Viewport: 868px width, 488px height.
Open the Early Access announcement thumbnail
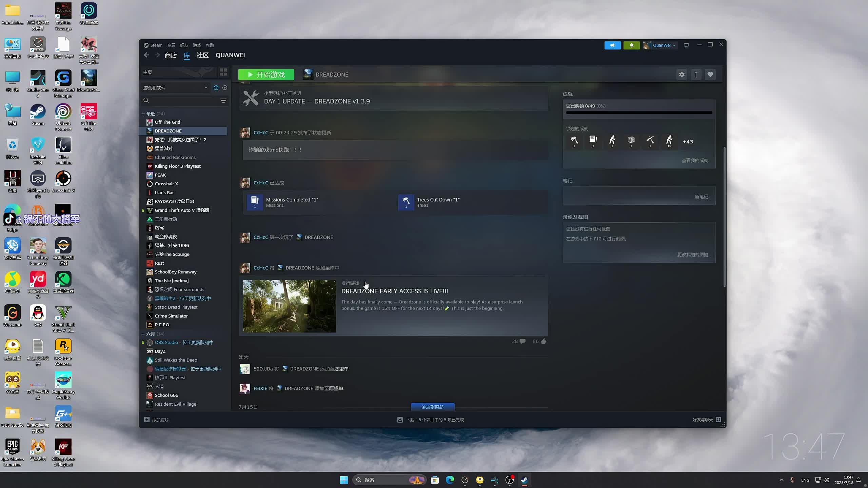pos(290,306)
